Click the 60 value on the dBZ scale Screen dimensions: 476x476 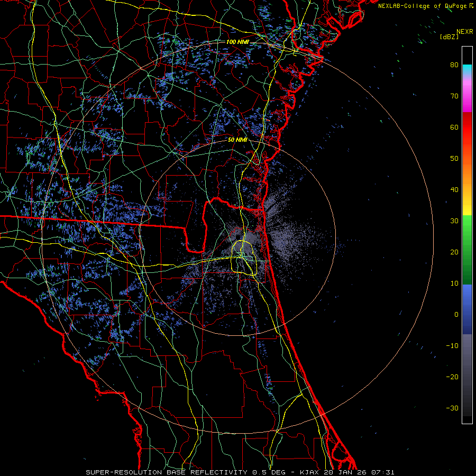pyautogui.click(x=454, y=127)
